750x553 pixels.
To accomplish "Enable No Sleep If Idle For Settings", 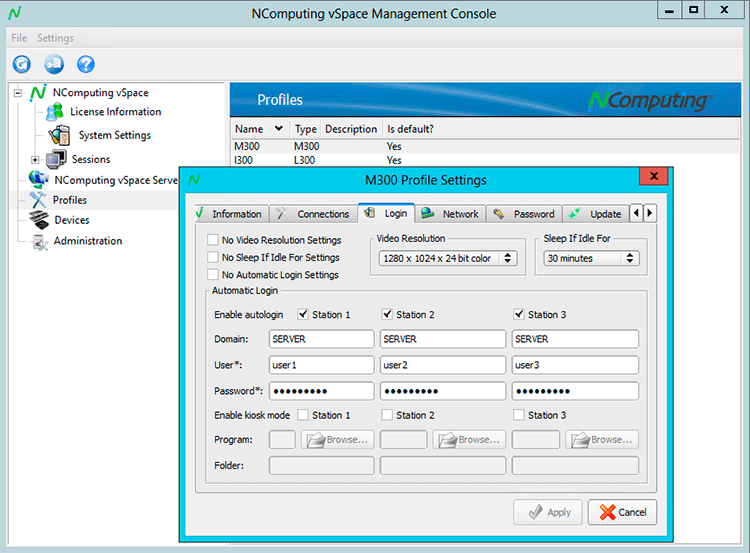I will [x=213, y=257].
